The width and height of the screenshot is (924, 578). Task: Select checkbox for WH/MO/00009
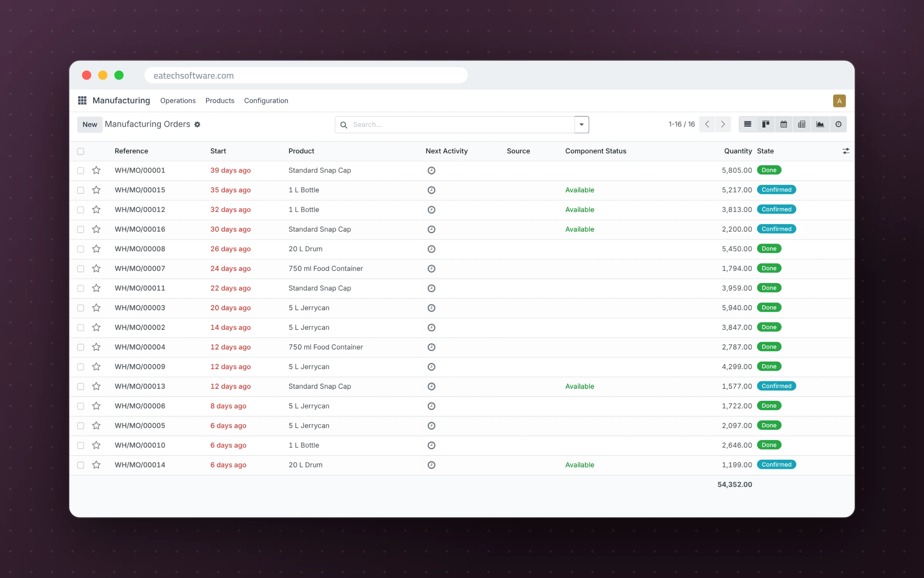click(80, 367)
